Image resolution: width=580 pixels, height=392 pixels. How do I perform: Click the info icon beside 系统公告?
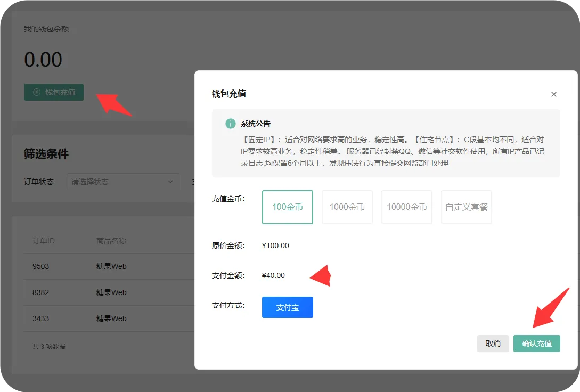[231, 124]
